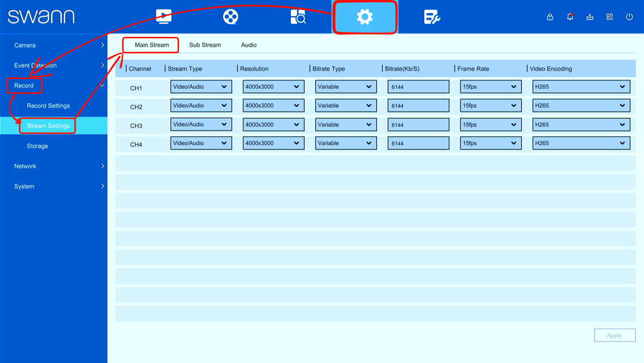Switch to the Sub Stream tab

205,45
